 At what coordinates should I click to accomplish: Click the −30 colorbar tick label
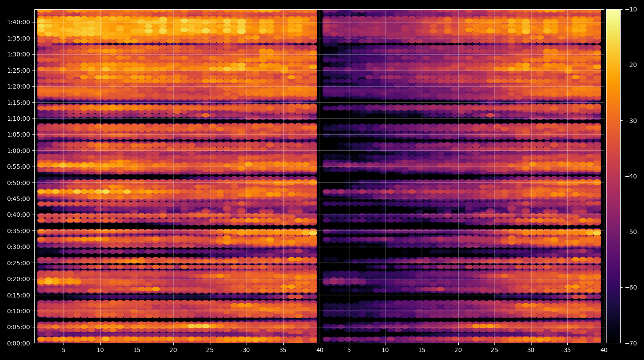(631, 121)
